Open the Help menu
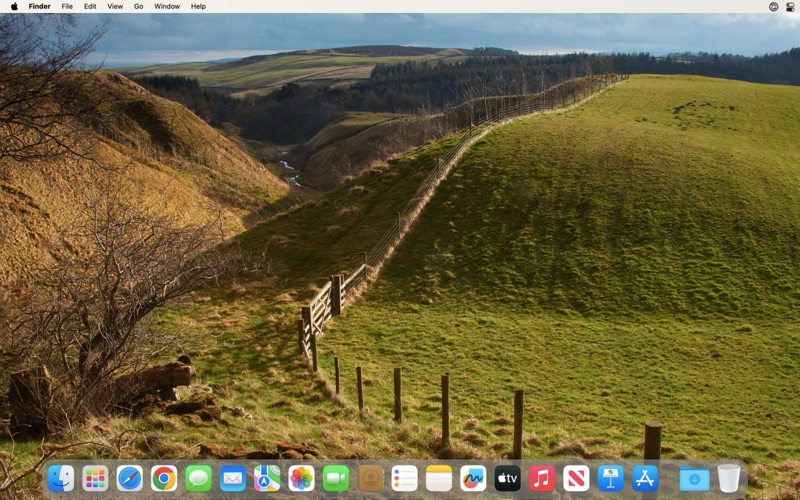800x500 pixels. click(198, 6)
